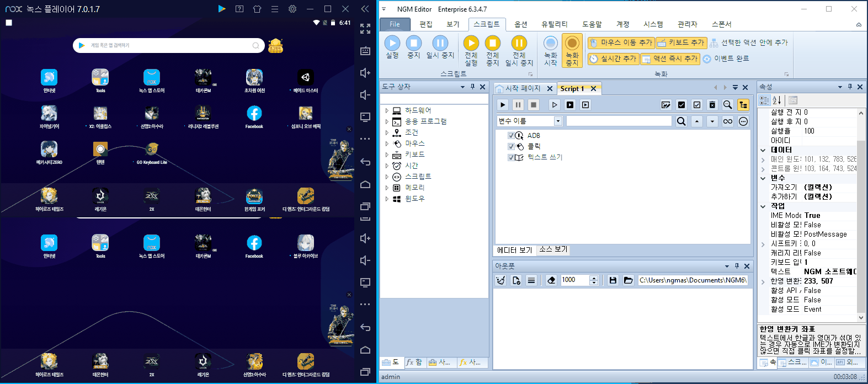Expand the 마우스 toolbox node
868x384 pixels.
point(387,143)
